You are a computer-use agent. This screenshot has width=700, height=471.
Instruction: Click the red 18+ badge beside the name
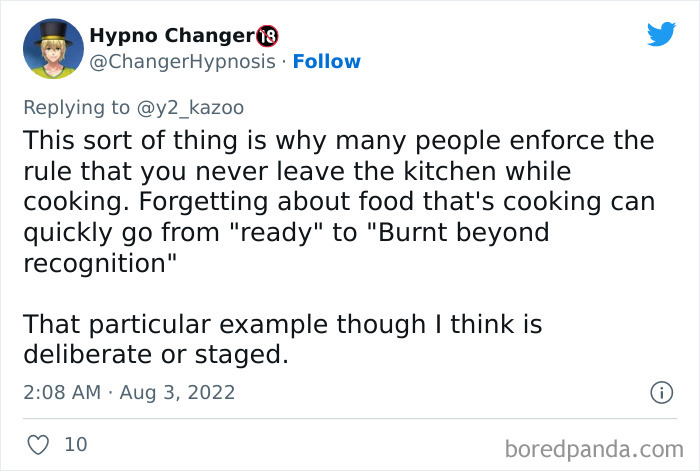click(x=266, y=35)
